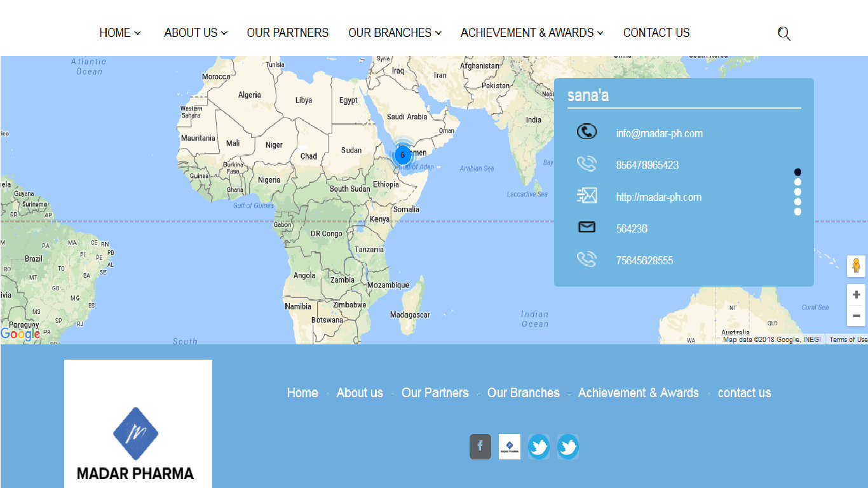Click the fast-mail icon beside http://madar-ph.com
Image resolution: width=868 pixels, height=488 pixels.
[x=587, y=196]
